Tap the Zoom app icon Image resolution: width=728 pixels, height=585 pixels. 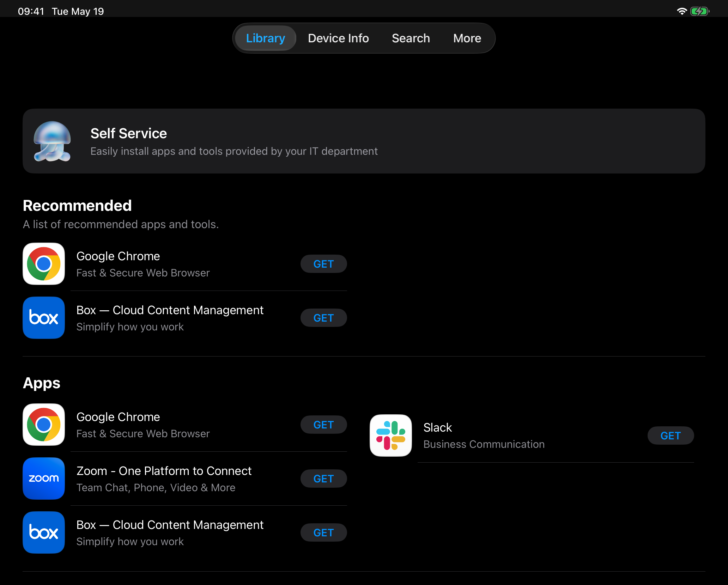(44, 479)
